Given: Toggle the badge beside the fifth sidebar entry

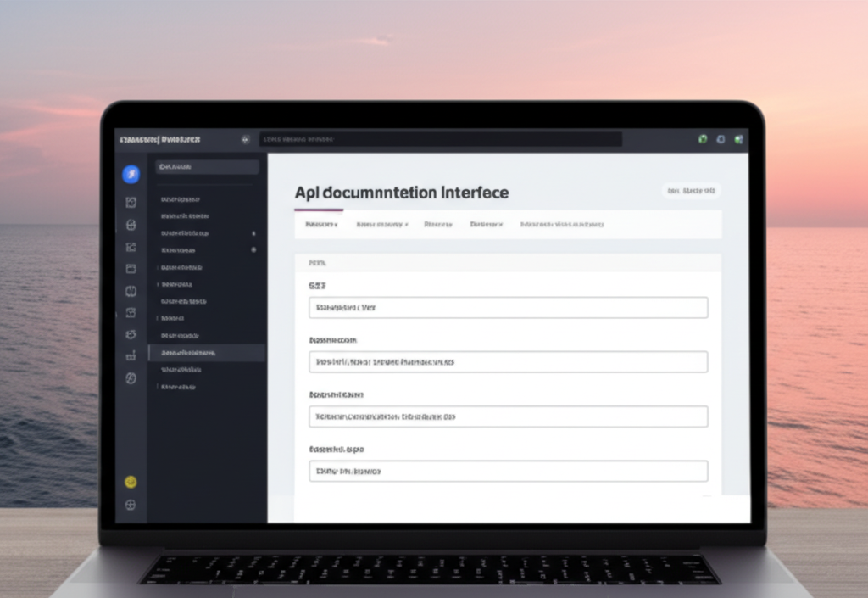Looking at the screenshot, I should (x=254, y=249).
